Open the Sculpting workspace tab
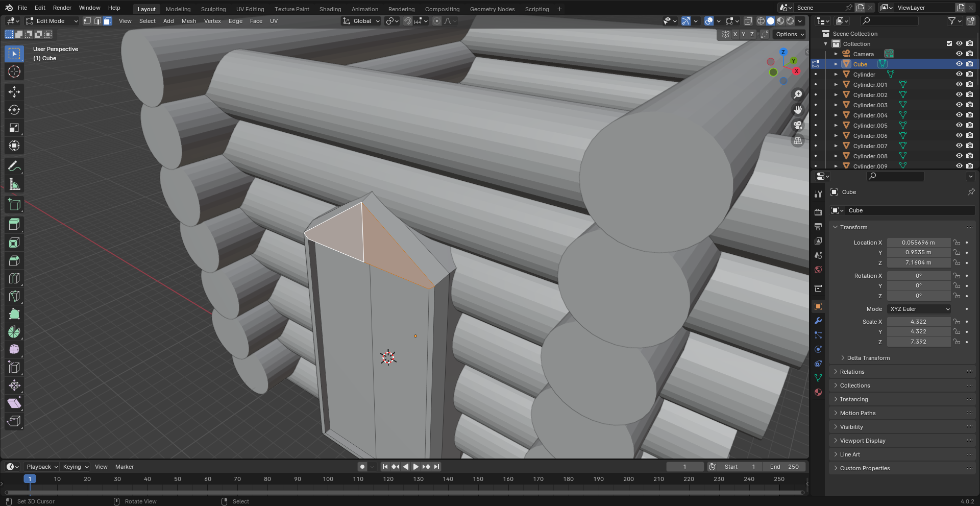980x506 pixels. (213, 9)
